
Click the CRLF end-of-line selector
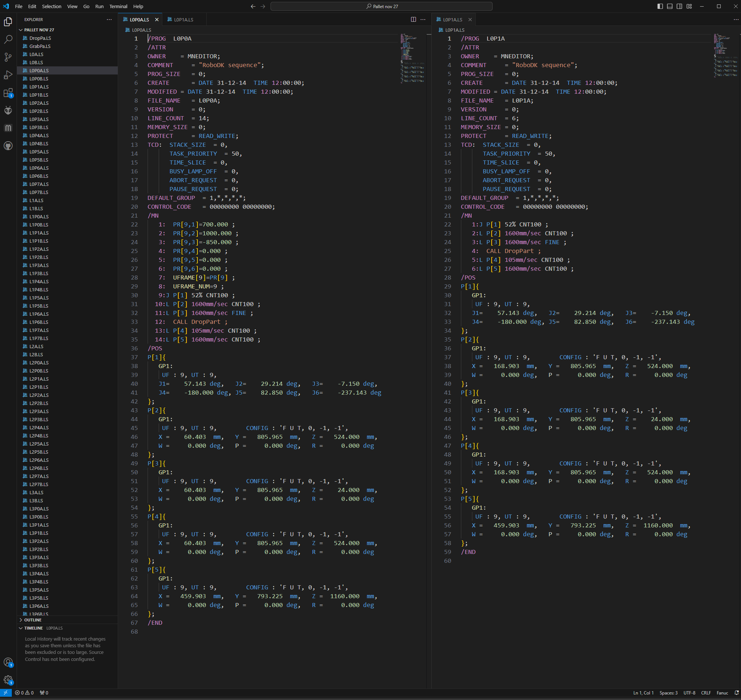(706, 693)
